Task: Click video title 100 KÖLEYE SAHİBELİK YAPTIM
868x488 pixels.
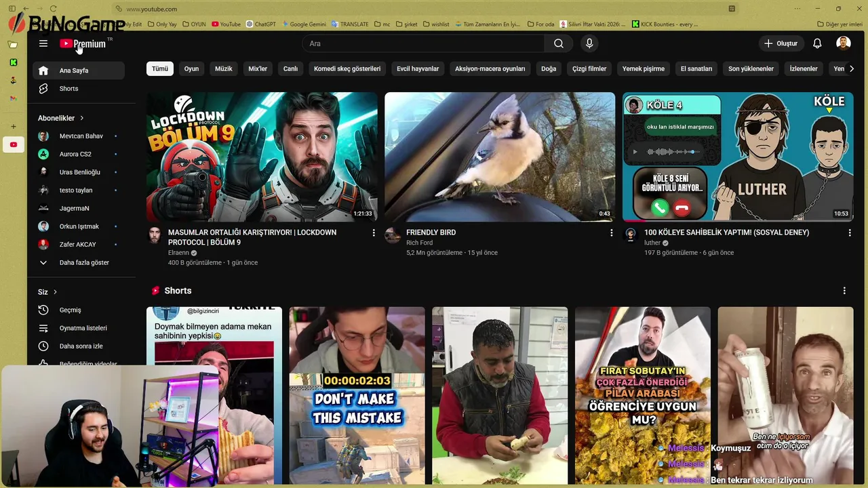Action: tap(726, 232)
